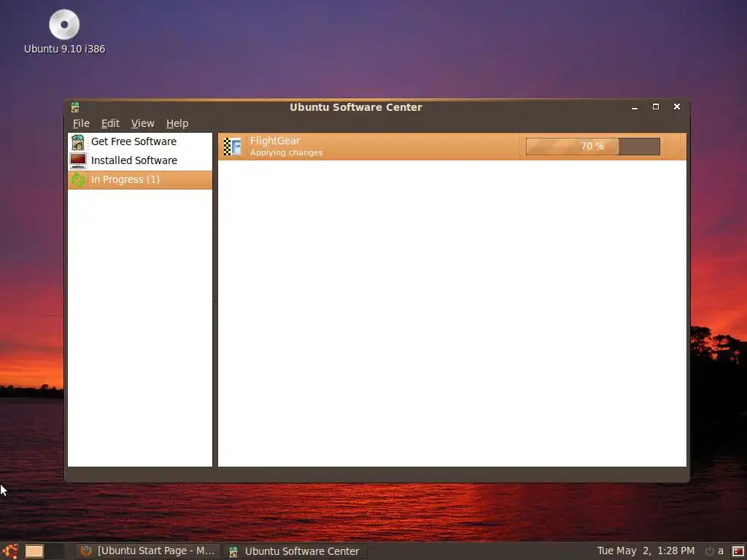Image resolution: width=747 pixels, height=560 pixels.
Task: Close the Ubuntu Software Center window
Action: tap(677, 106)
